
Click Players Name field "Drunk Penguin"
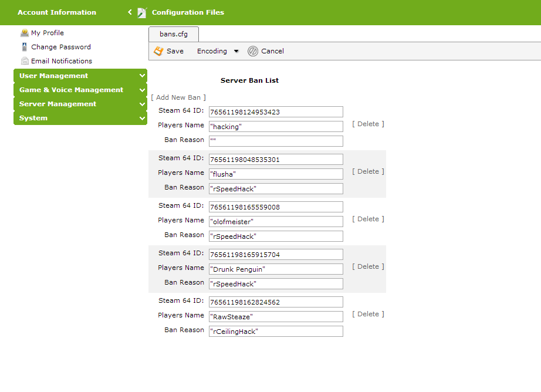pos(276,269)
